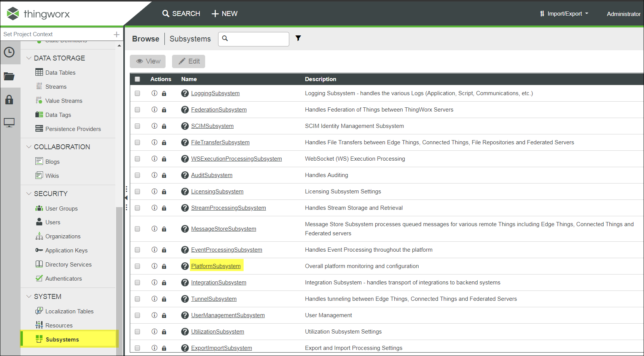
Task: Click the filter funnel icon
Action: tap(298, 38)
